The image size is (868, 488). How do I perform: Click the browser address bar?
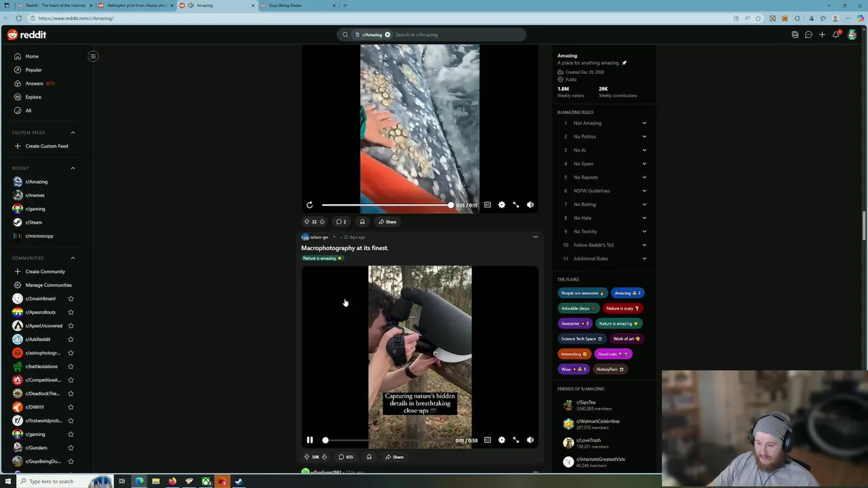[380, 18]
